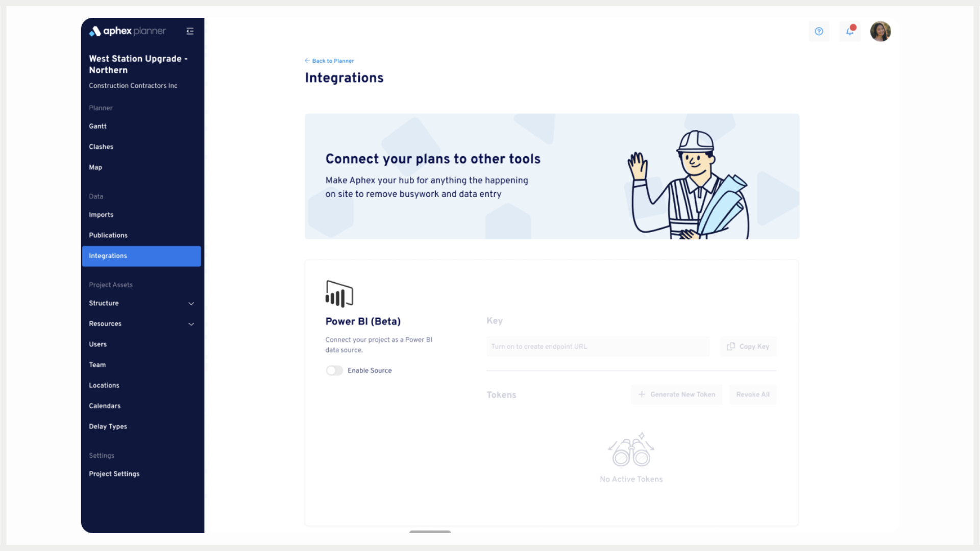Click the endpoint URL input field
The image size is (980, 551).
pyautogui.click(x=598, y=346)
